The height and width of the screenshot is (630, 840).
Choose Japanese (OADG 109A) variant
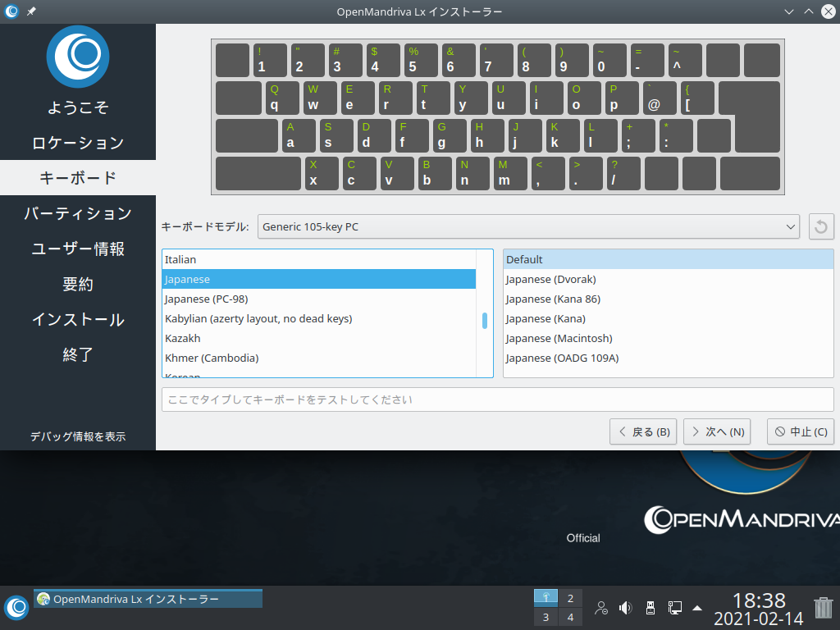point(668,358)
